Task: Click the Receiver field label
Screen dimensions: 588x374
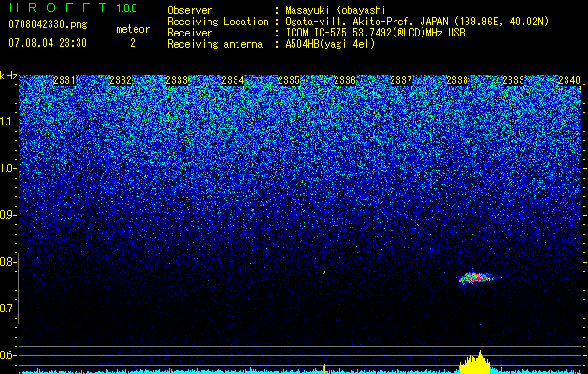Action: pos(190,33)
